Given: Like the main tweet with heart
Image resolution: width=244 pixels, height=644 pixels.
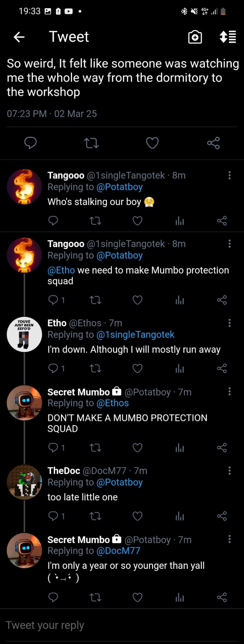Looking at the screenshot, I should point(152,143).
